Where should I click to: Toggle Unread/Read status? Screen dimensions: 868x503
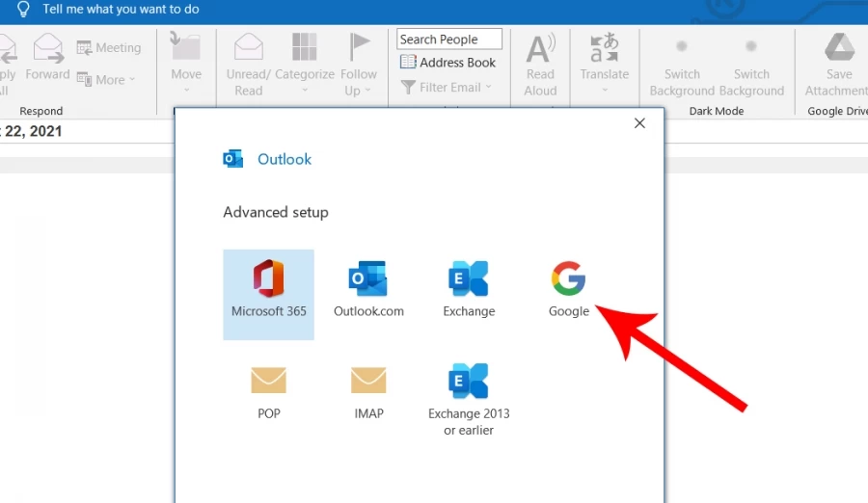249,65
